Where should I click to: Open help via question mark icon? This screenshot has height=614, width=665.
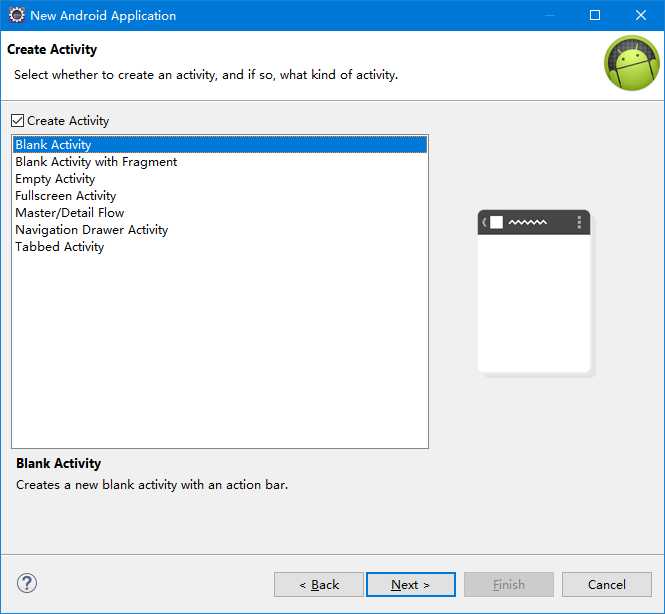tap(27, 583)
